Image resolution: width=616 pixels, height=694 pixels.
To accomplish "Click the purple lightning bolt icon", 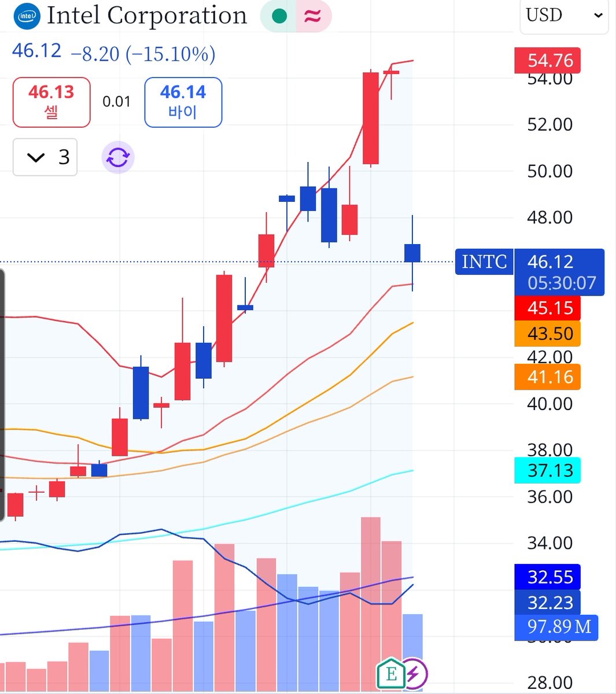I will pos(414,673).
